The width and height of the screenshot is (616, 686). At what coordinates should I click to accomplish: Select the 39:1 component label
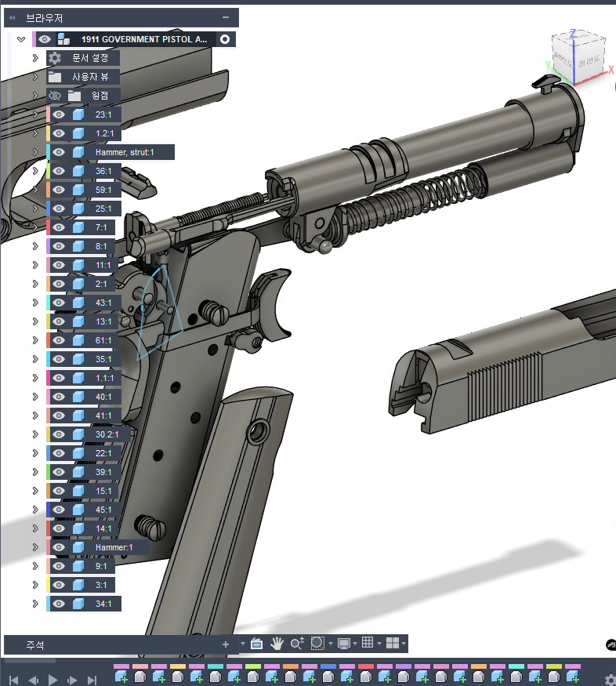[x=103, y=472]
